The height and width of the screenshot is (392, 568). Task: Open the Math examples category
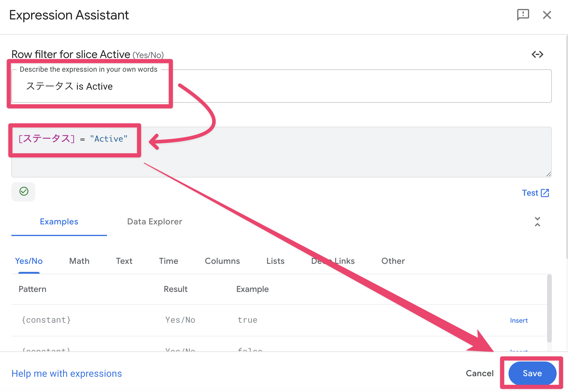pos(79,261)
